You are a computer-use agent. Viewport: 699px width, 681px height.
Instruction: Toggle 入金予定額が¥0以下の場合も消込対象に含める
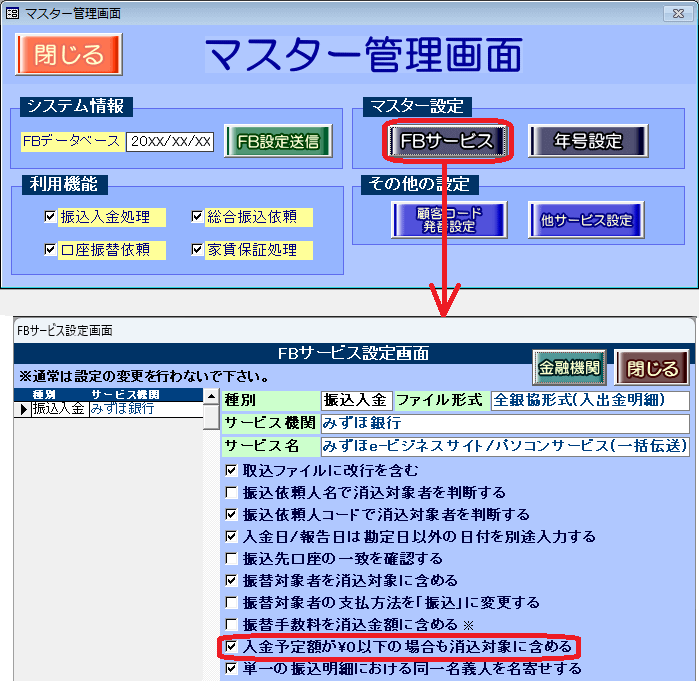232,647
